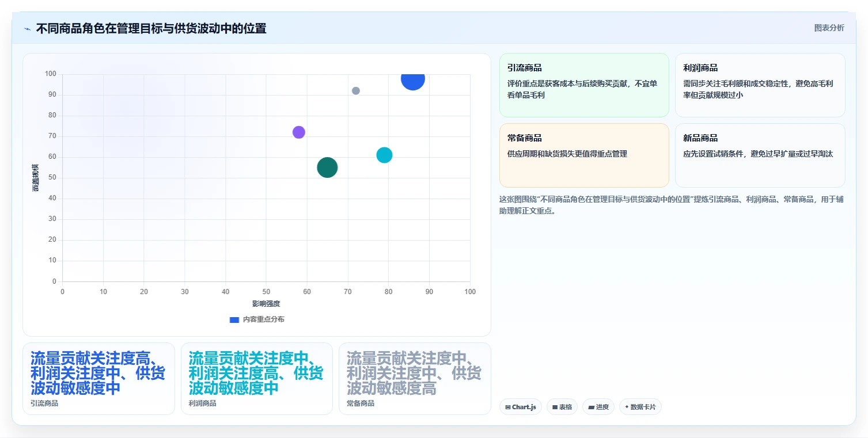Image resolution: width=868 pixels, height=438 pixels.
Task: Click the text 供应周期和缺货损失更值得重点管理
Action: [x=567, y=154]
